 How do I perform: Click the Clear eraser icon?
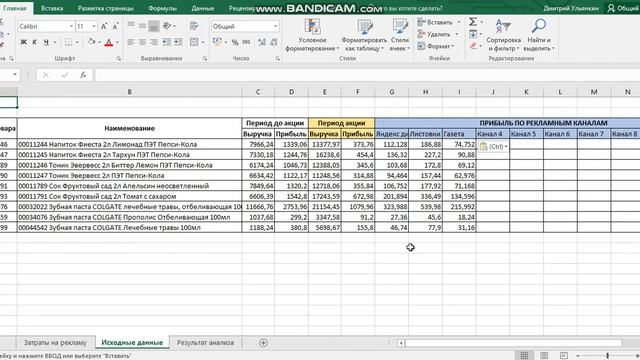[473, 46]
